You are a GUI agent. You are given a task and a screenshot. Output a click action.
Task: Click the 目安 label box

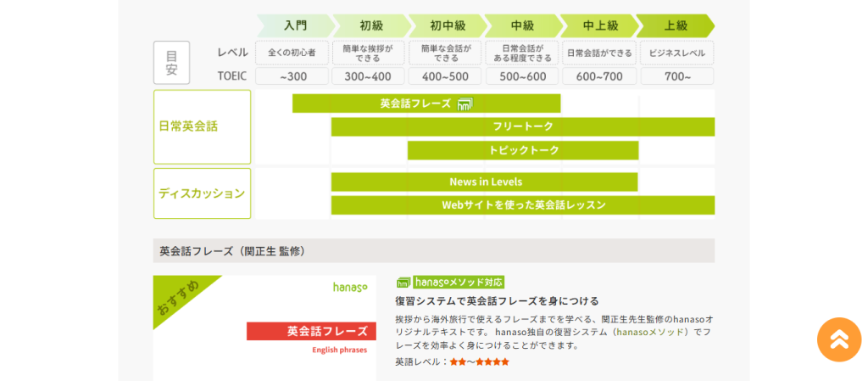click(171, 63)
